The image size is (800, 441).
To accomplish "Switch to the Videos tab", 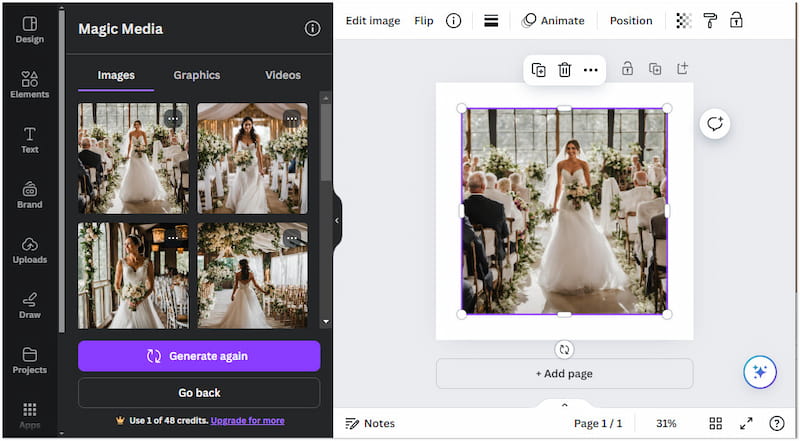I will coord(283,75).
